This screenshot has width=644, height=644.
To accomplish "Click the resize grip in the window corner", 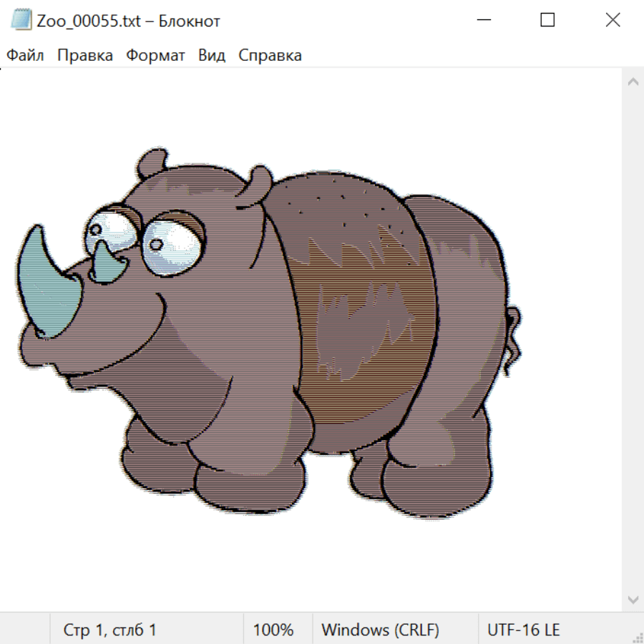I will pyautogui.click(x=637, y=637).
